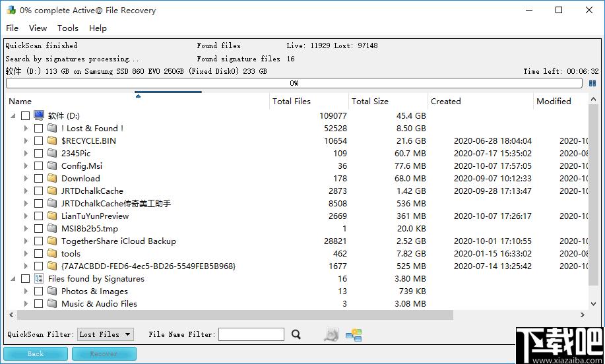
Task: Click the Config.Msi folder icon
Action: coord(52,166)
